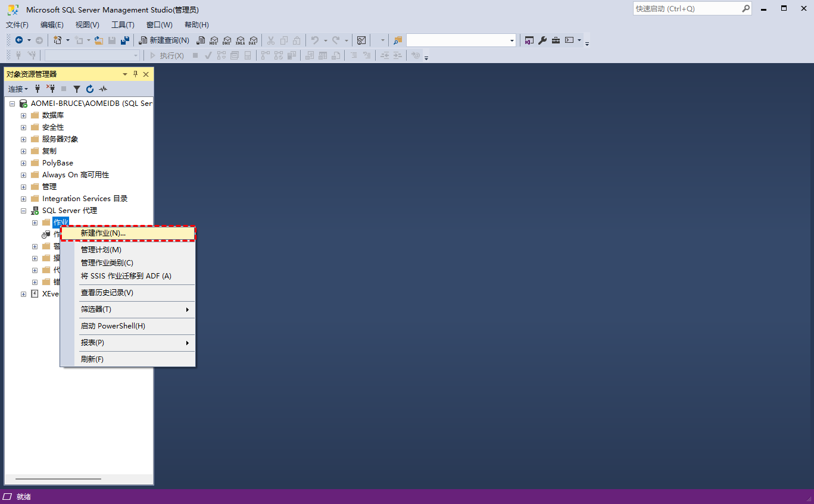814x504 pixels.
Task: Click the connect plug icon in Object Explorer
Action: [x=38, y=89]
